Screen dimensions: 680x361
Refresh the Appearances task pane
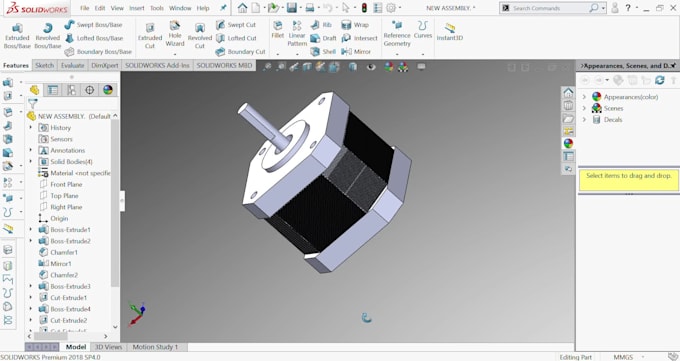click(660, 80)
